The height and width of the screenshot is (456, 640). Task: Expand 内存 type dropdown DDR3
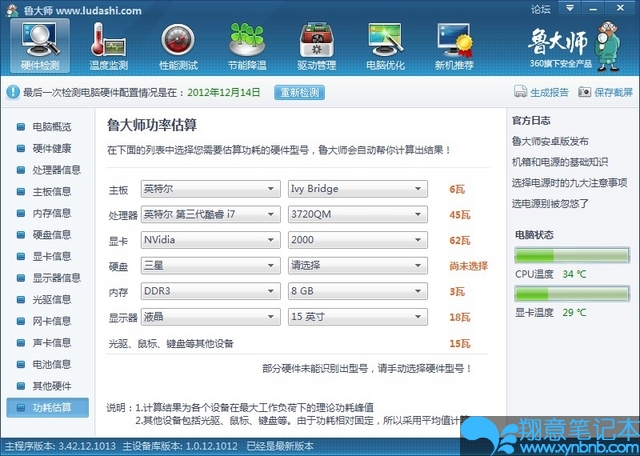211,291
